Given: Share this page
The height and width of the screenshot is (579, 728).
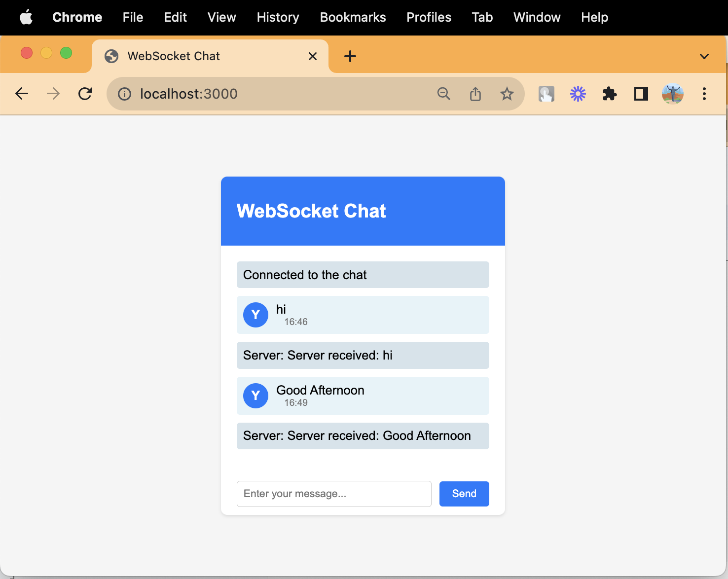Looking at the screenshot, I should tap(475, 94).
